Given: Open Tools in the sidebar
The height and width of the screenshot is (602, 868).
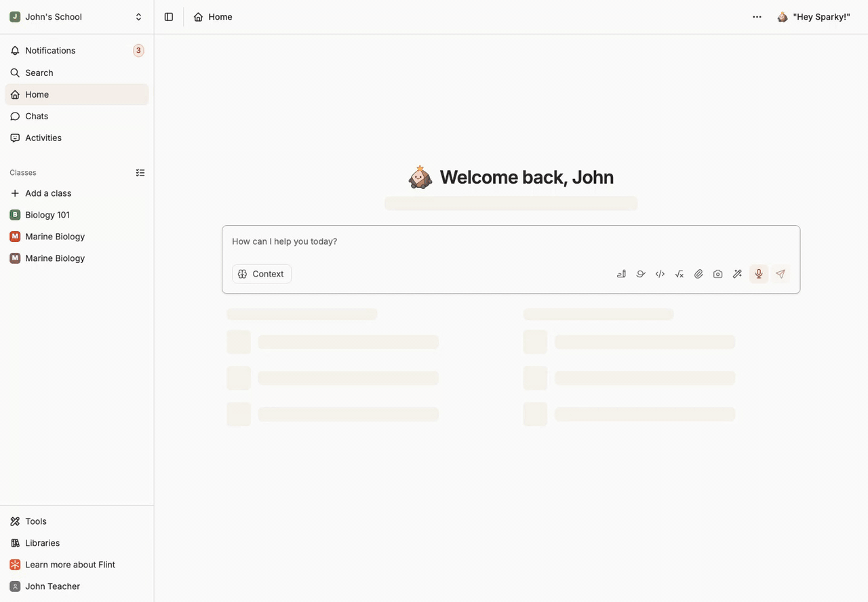Looking at the screenshot, I should coord(77,521).
